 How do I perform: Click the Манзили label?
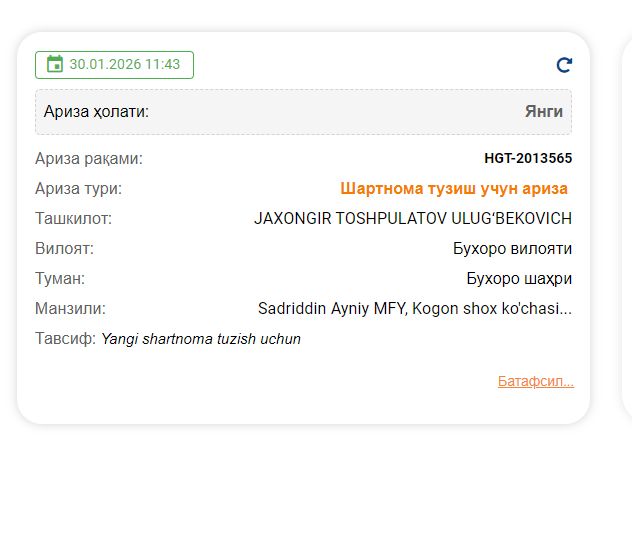click(70, 308)
